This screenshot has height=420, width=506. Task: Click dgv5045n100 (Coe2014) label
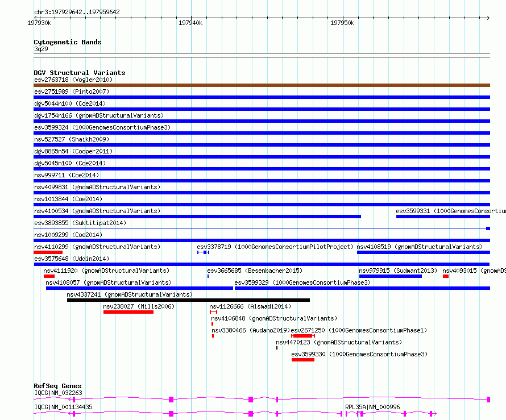click(70, 163)
